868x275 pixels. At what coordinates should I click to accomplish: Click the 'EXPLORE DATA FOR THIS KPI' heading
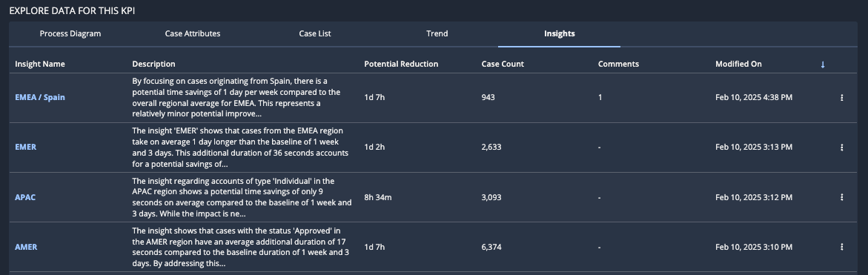pyautogui.click(x=72, y=10)
